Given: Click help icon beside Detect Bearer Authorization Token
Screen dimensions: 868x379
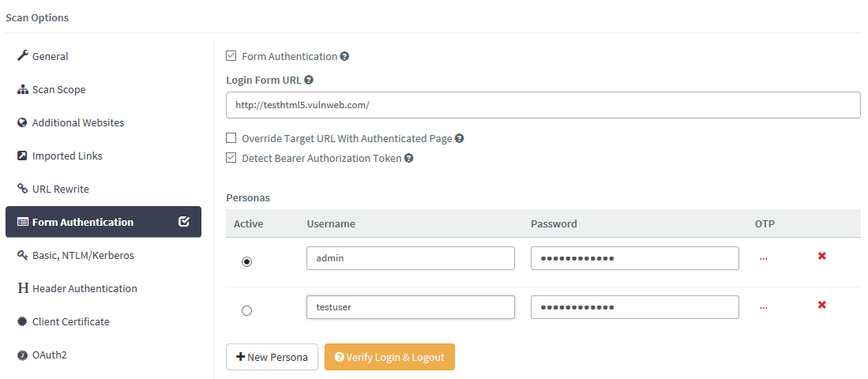Looking at the screenshot, I should click(x=409, y=158).
